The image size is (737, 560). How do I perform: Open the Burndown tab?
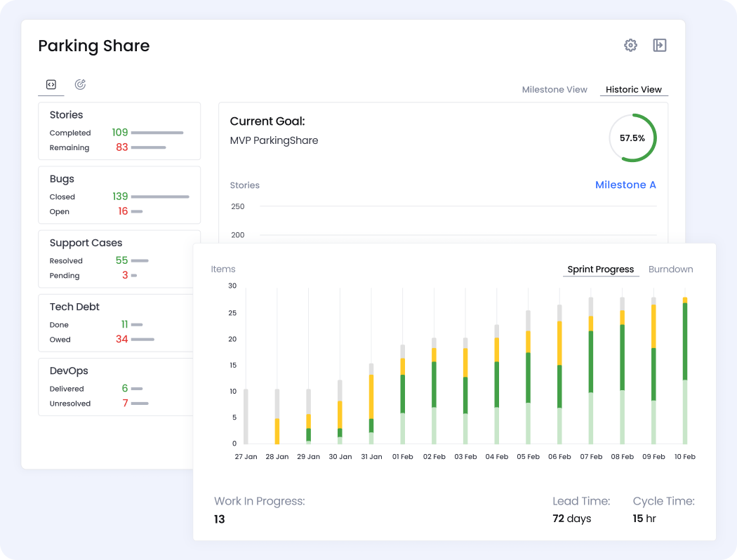(x=670, y=269)
